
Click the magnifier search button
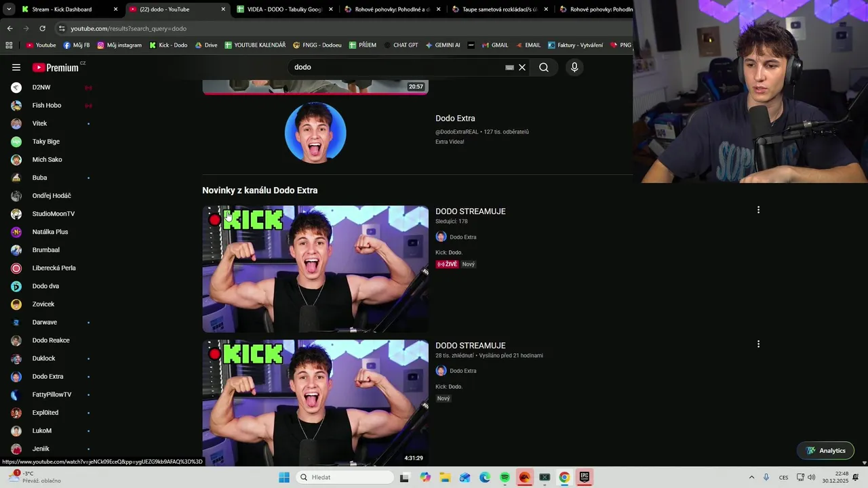point(544,67)
